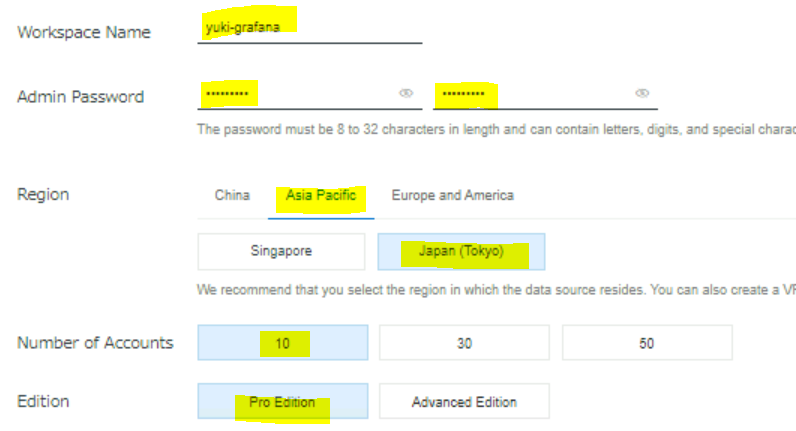This screenshot has height=431, width=796.
Task: Pick 50 as Number of Accounts
Action: point(647,343)
